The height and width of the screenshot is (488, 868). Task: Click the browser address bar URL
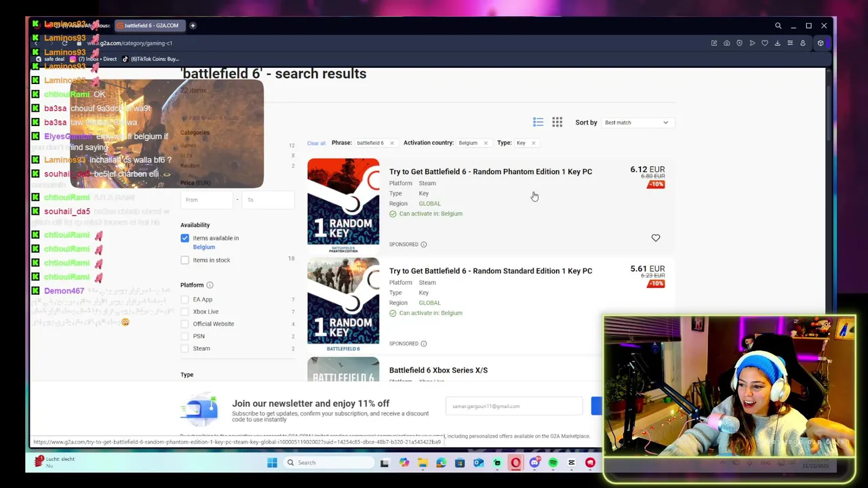point(129,43)
